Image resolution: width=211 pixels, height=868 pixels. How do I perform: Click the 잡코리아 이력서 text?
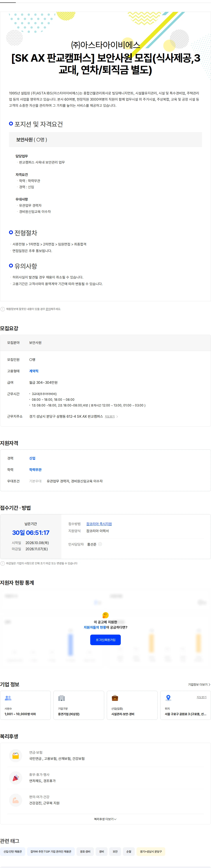tap(97, 531)
